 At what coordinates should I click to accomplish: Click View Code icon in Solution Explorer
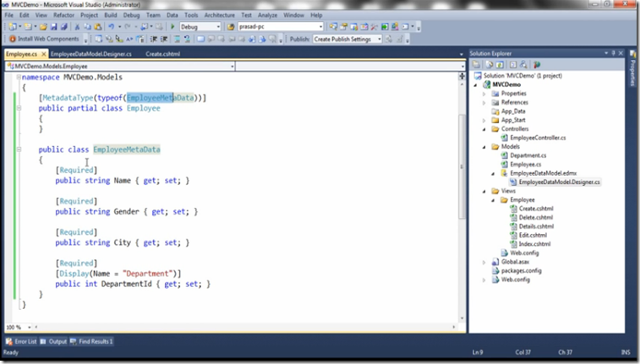tap(513, 65)
